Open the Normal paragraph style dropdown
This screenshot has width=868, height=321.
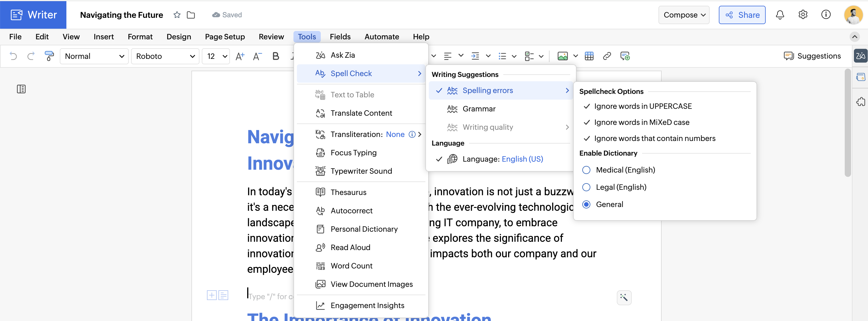tap(94, 56)
